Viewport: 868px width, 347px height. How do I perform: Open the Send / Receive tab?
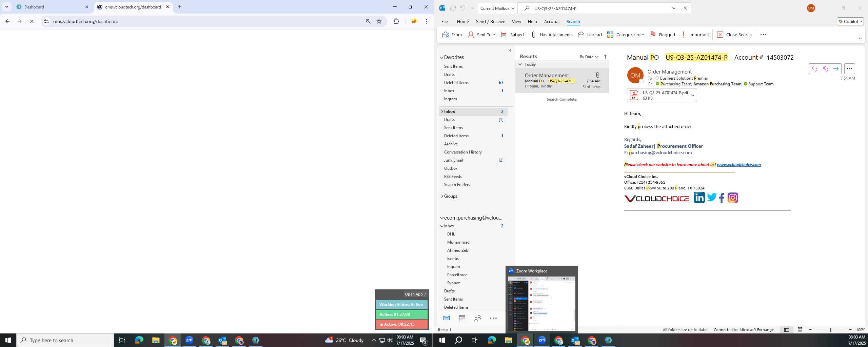490,21
